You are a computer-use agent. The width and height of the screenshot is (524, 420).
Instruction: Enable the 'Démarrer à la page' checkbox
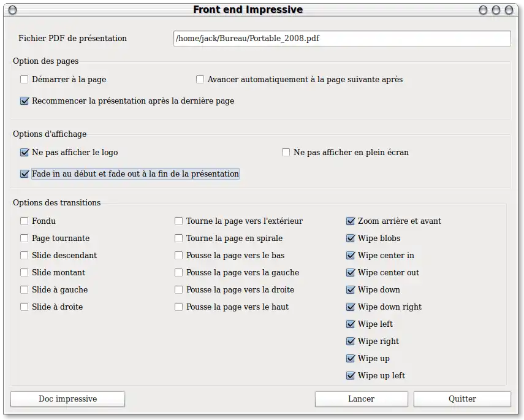(x=24, y=79)
